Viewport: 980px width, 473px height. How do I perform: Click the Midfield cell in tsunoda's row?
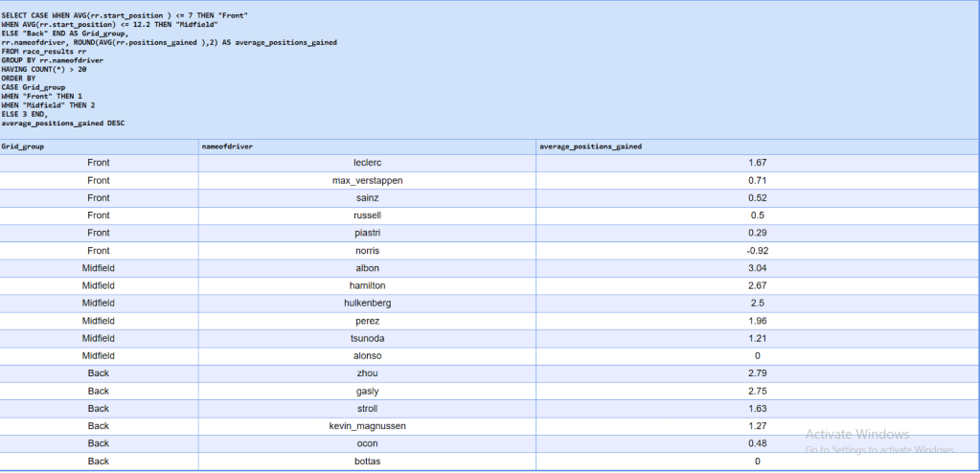(99, 338)
